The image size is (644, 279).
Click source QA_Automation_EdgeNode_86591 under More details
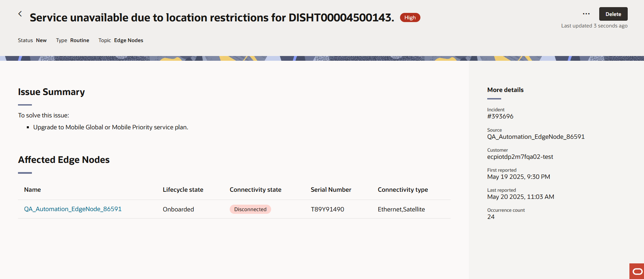click(536, 136)
